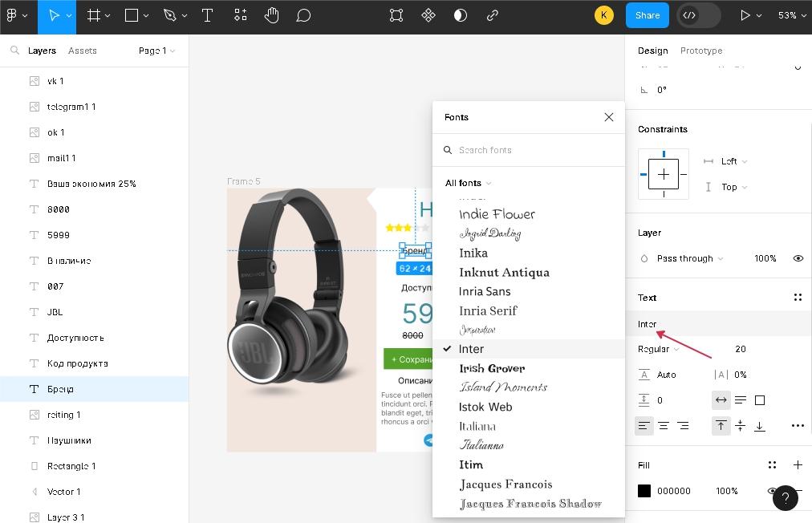Open the Resources tool
Screen dimensions: 812x523
pos(241,15)
